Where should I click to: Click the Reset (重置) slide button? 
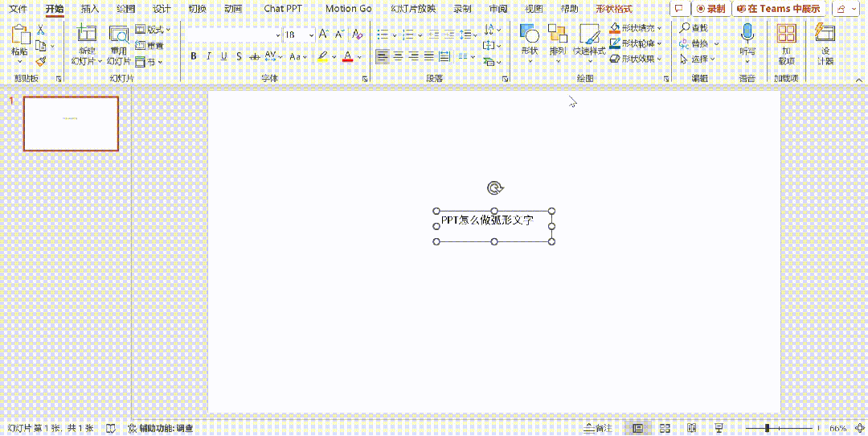149,45
